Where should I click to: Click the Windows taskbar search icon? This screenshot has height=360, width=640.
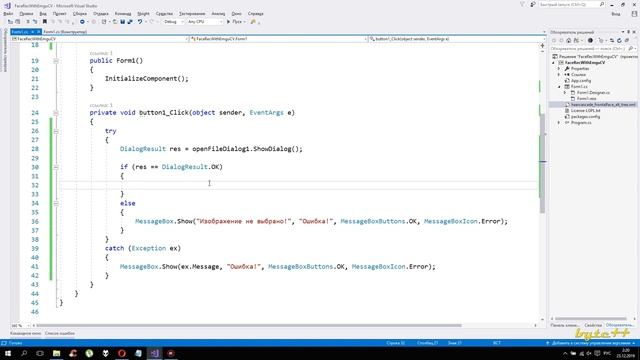pyautogui.click(x=24, y=353)
